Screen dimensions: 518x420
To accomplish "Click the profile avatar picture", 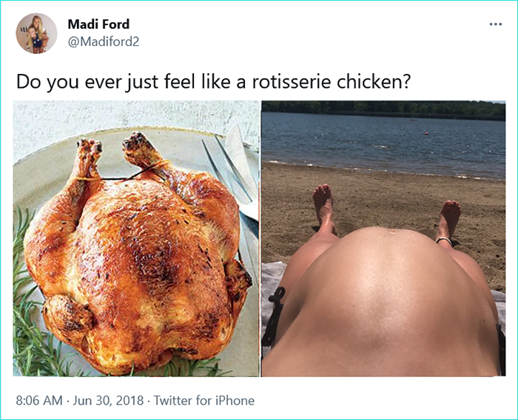I will 36,33.
